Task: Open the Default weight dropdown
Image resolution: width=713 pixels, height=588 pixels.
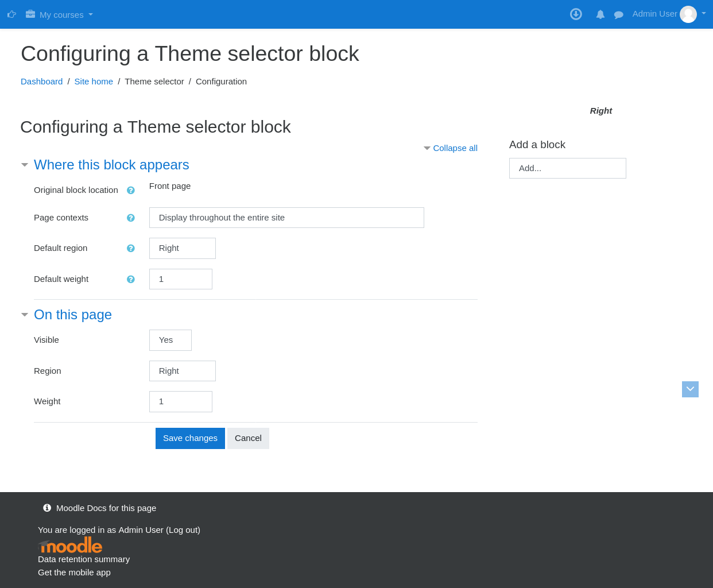Action: [x=181, y=279]
